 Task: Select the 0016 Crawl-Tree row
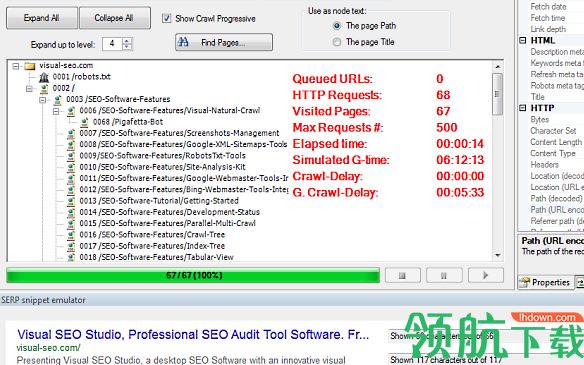152,235
